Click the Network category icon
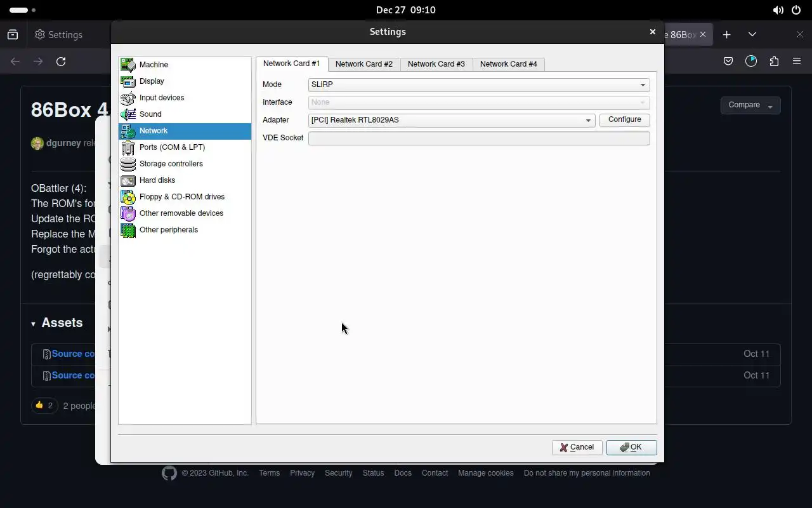812x508 pixels. click(x=128, y=131)
